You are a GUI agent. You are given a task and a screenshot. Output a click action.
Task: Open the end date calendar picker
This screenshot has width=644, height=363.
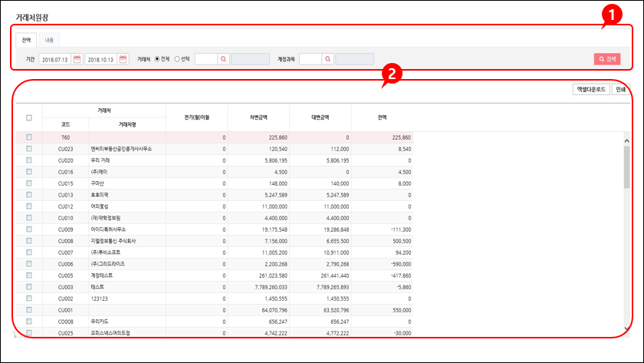(123, 59)
